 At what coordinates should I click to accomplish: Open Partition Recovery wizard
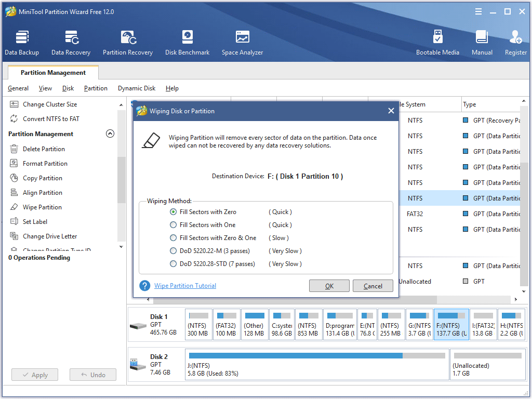pos(128,43)
